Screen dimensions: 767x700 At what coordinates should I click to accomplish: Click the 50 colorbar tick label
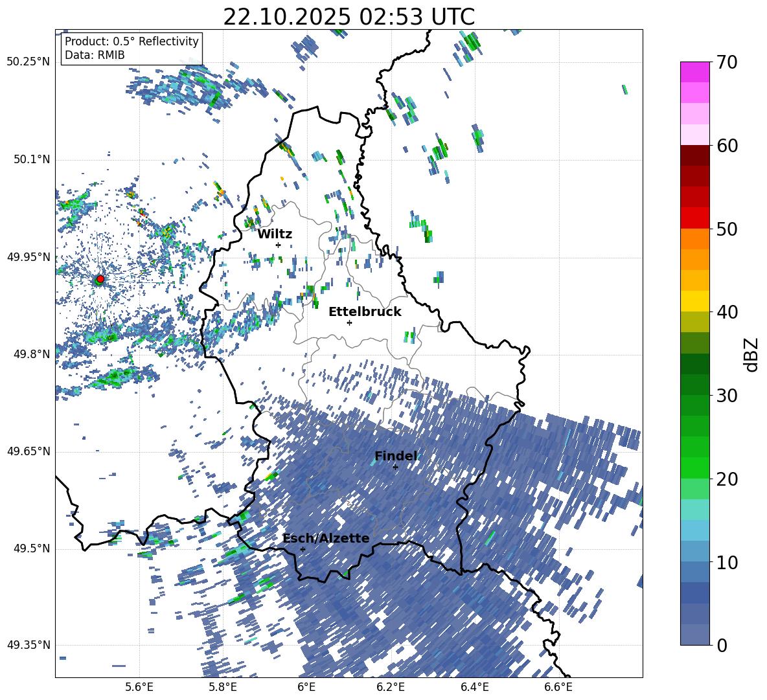[727, 229]
